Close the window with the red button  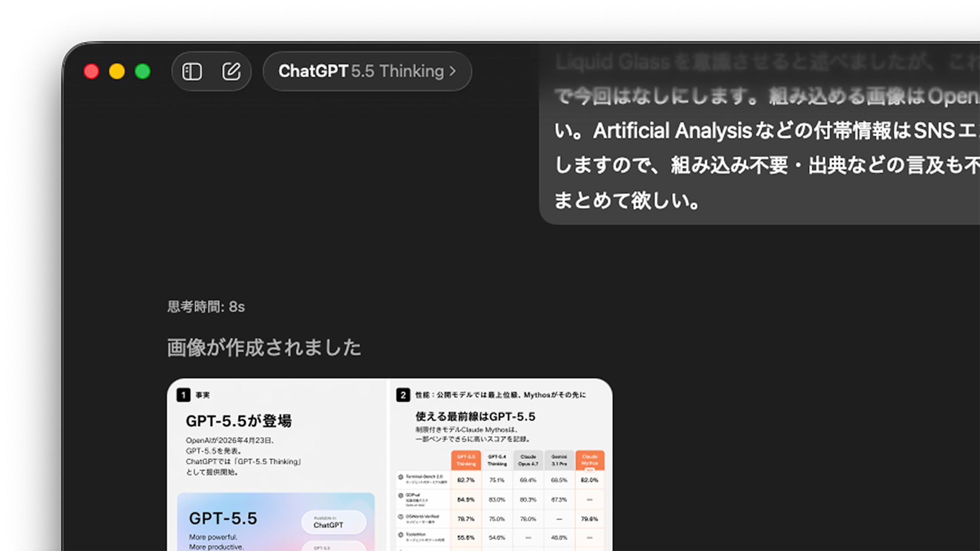pyautogui.click(x=91, y=72)
